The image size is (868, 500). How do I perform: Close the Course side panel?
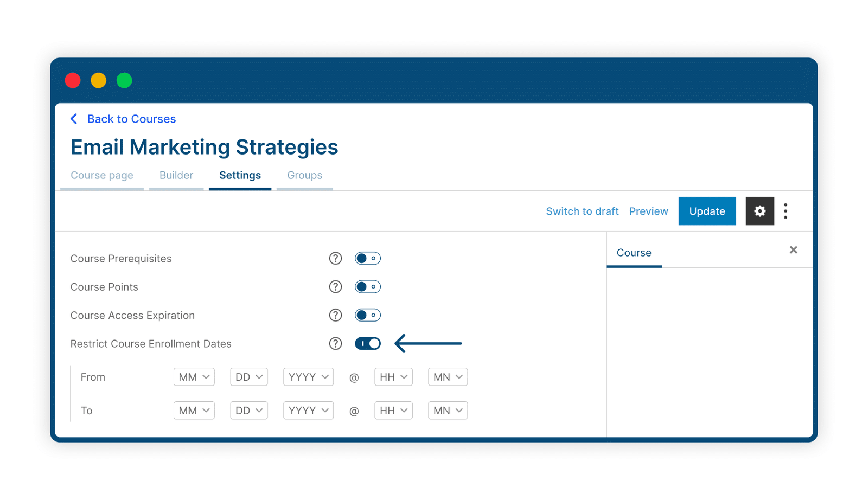tap(793, 250)
